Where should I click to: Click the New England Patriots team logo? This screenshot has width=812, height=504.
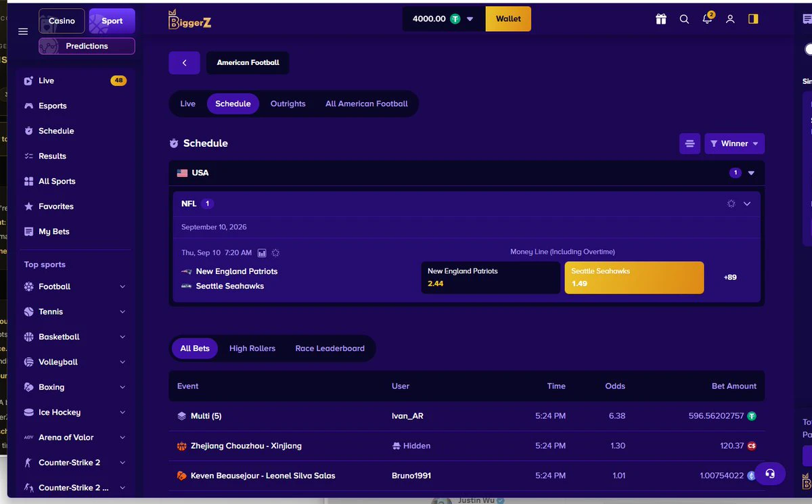pos(187,271)
